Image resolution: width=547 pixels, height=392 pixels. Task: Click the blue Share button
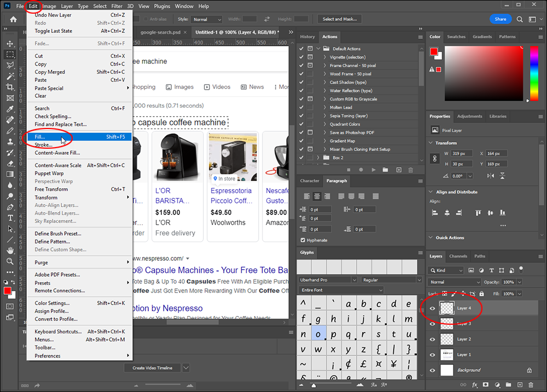pyautogui.click(x=501, y=19)
